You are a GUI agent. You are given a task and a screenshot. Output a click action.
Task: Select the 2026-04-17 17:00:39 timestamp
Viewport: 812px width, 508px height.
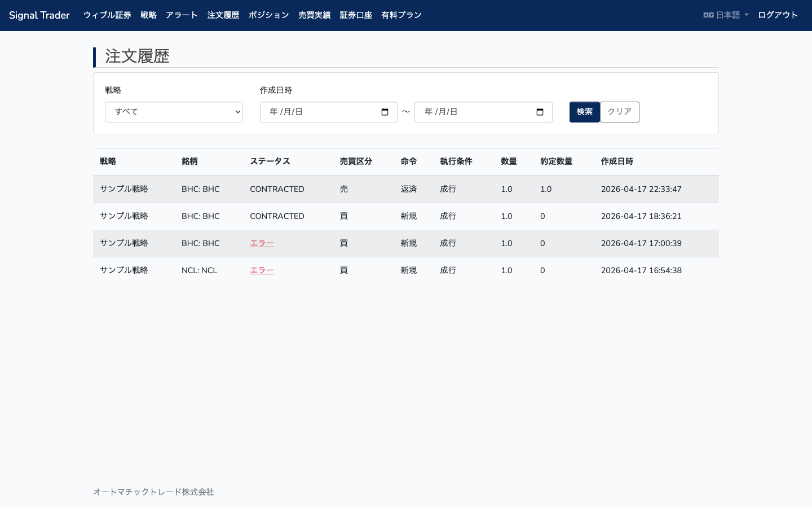[641, 243]
